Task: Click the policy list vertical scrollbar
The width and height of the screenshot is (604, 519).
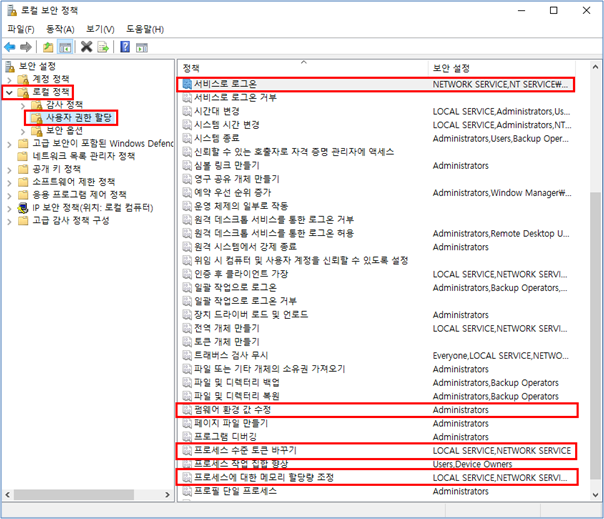Action: [x=596, y=281]
